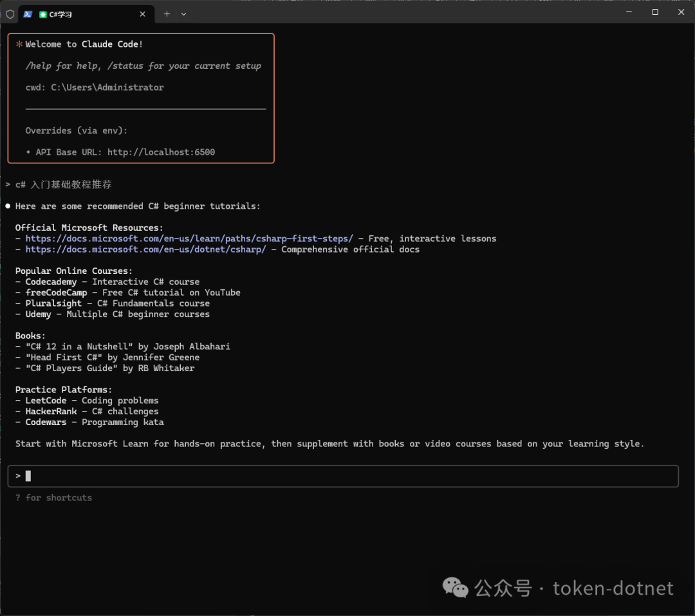Click the 'Books:' heading
Screen dimensions: 695x616
30,336
